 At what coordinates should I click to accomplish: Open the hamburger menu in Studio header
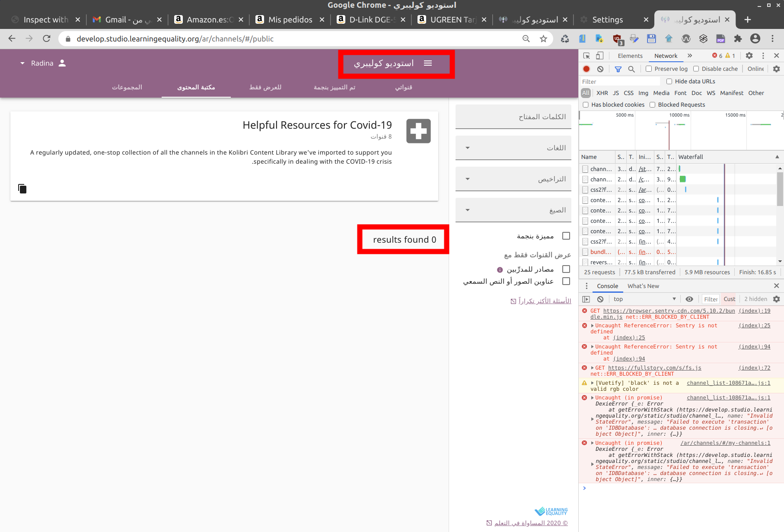pyautogui.click(x=428, y=63)
